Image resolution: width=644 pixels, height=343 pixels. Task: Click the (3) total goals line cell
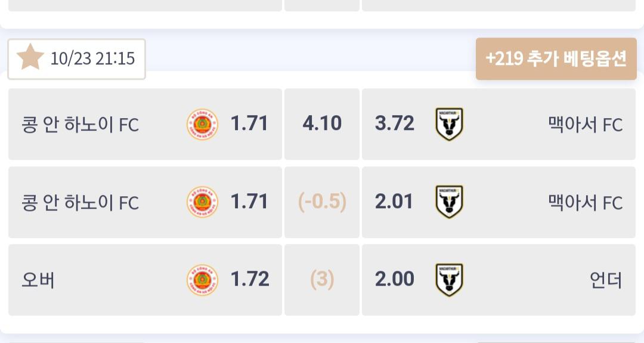(322, 280)
